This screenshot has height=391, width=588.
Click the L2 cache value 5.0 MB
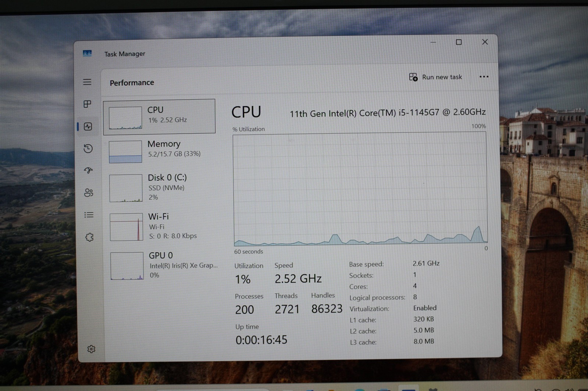tap(424, 330)
